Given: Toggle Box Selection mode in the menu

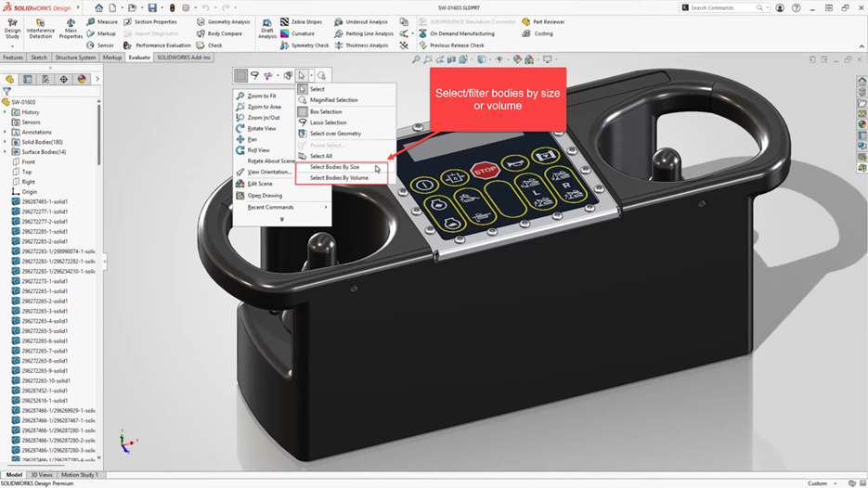Looking at the screenshot, I should (x=326, y=111).
